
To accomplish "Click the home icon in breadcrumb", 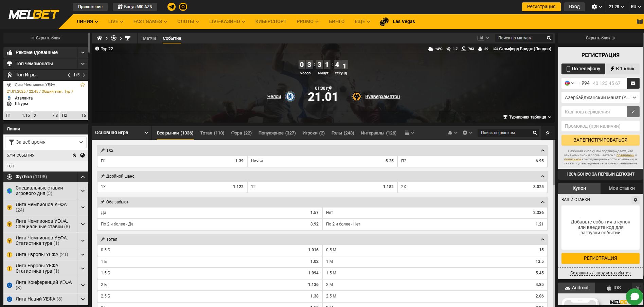I will pyautogui.click(x=100, y=38).
